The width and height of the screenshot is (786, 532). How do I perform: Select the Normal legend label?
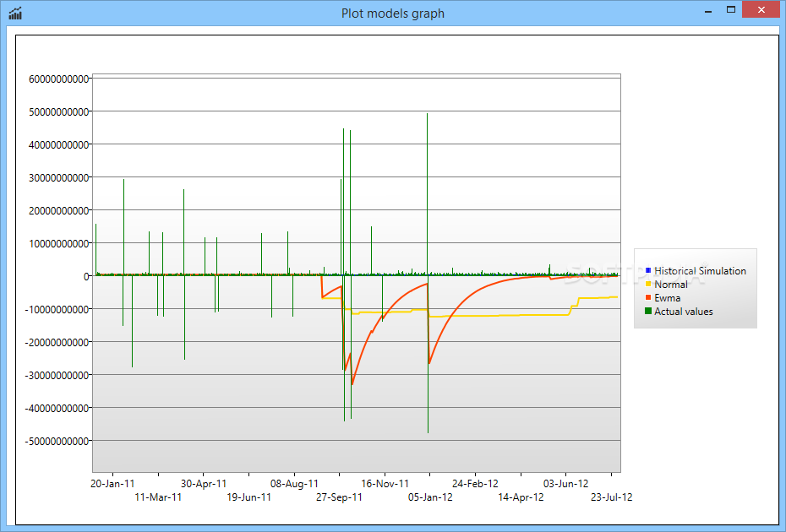click(671, 285)
